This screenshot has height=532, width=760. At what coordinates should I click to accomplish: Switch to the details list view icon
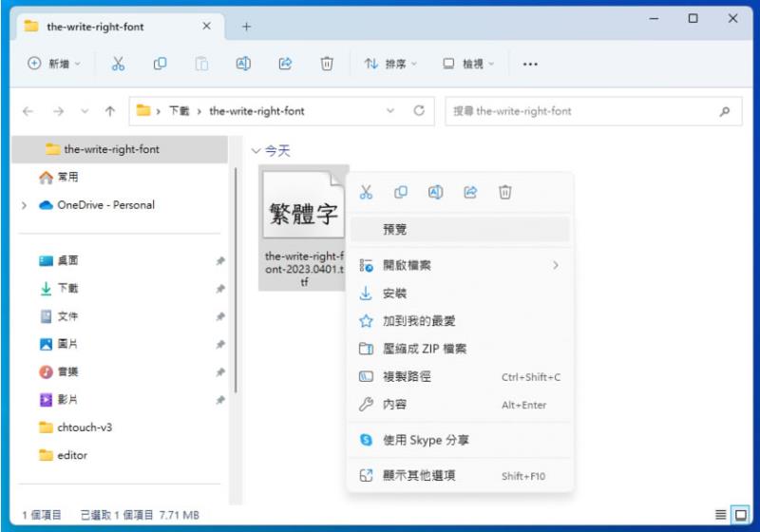click(721, 515)
